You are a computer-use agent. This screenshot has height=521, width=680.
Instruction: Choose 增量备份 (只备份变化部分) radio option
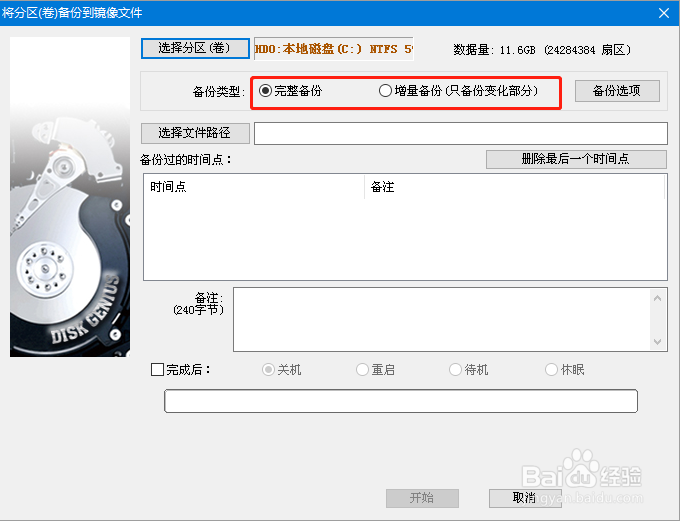pos(458,91)
